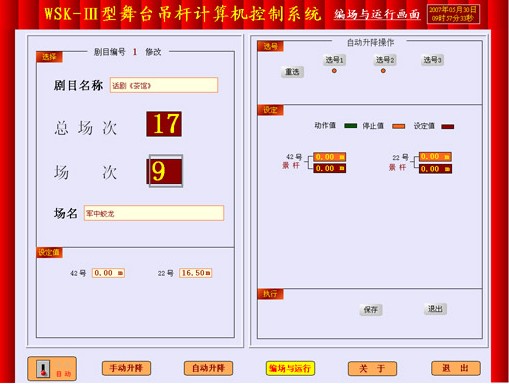
Task: Open the 自动升降 auto lift page
Action: pyautogui.click(x=208, y=368)
